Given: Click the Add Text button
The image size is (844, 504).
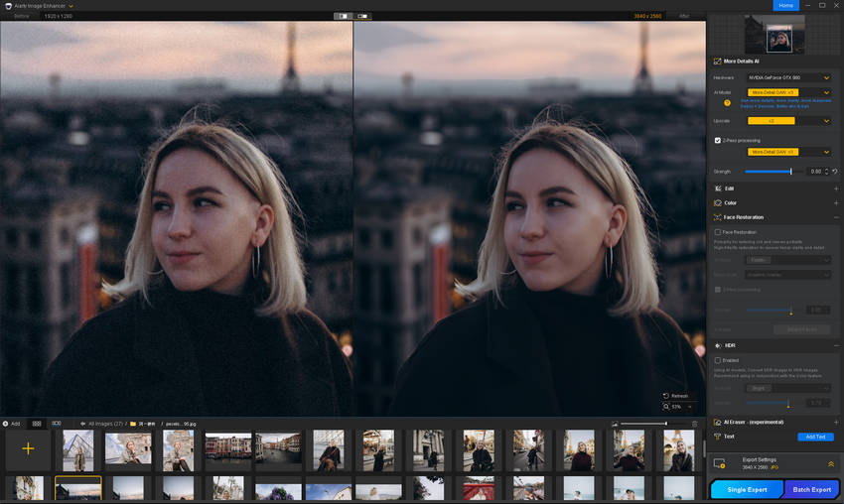Looking at the screenshot, I should [x=815, y=437].
